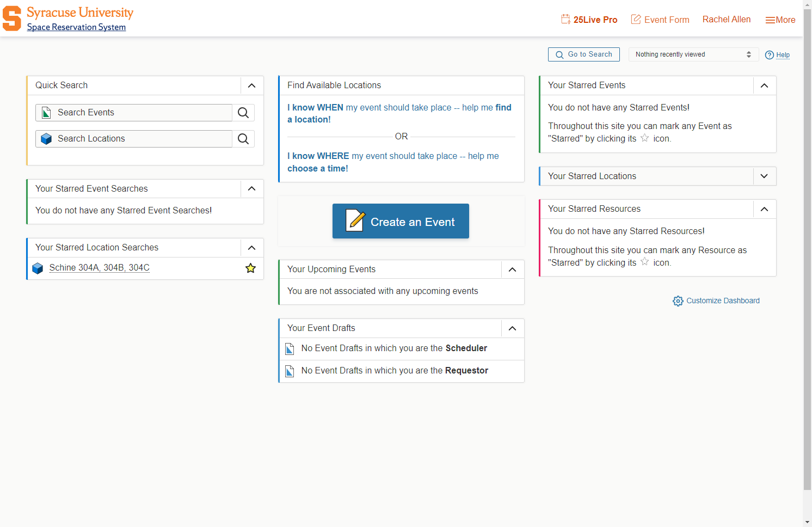Viewport: 812px width, 527px height.
Task: Click the 25Live Pro calendar icon
Action: (x=566, y=19)
